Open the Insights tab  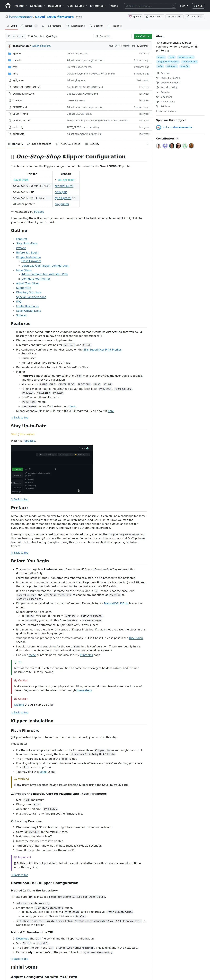tap(115, 26)
